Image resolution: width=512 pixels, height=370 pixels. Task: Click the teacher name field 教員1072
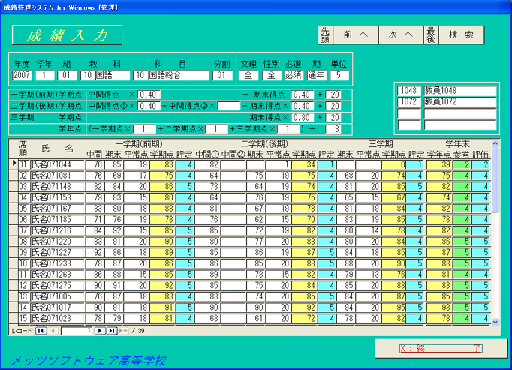pyautogui.click(x=460, y=102)
